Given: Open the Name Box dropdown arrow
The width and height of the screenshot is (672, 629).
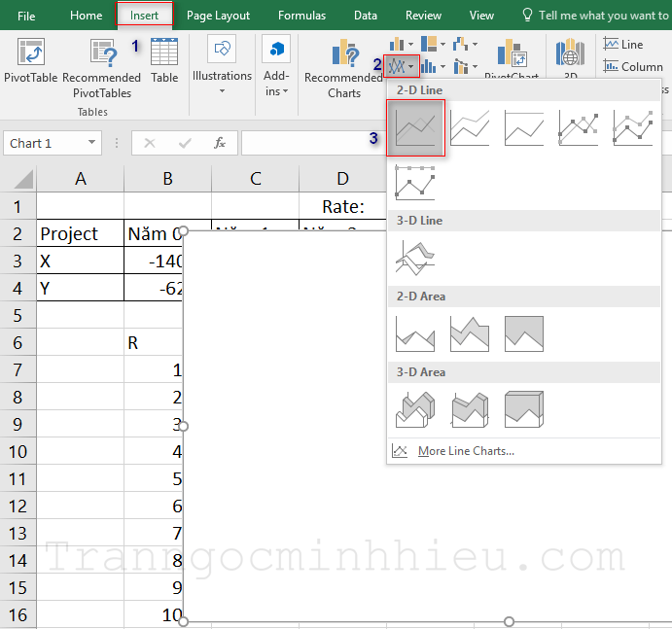Looking at the screenshot, I should pyautogui.click(x=92, y=143).
